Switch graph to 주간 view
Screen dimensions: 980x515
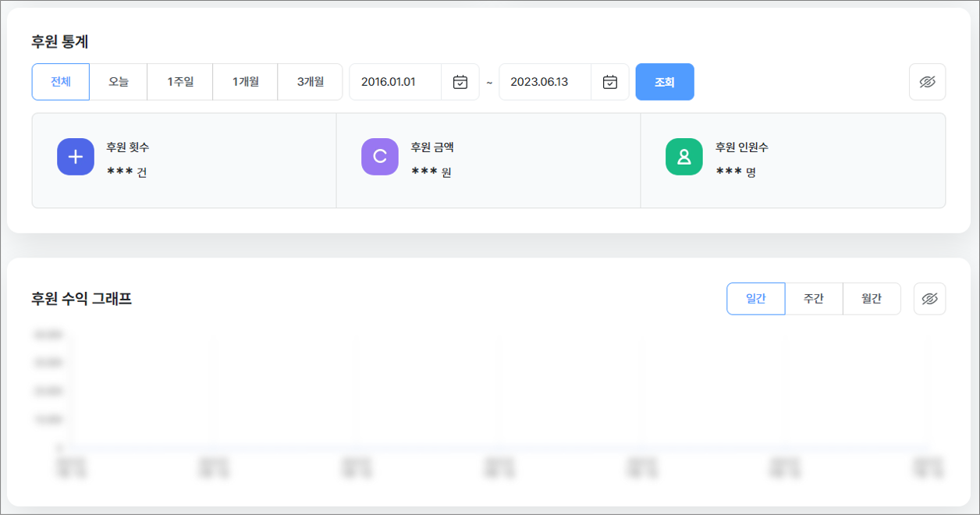[814, 299]
